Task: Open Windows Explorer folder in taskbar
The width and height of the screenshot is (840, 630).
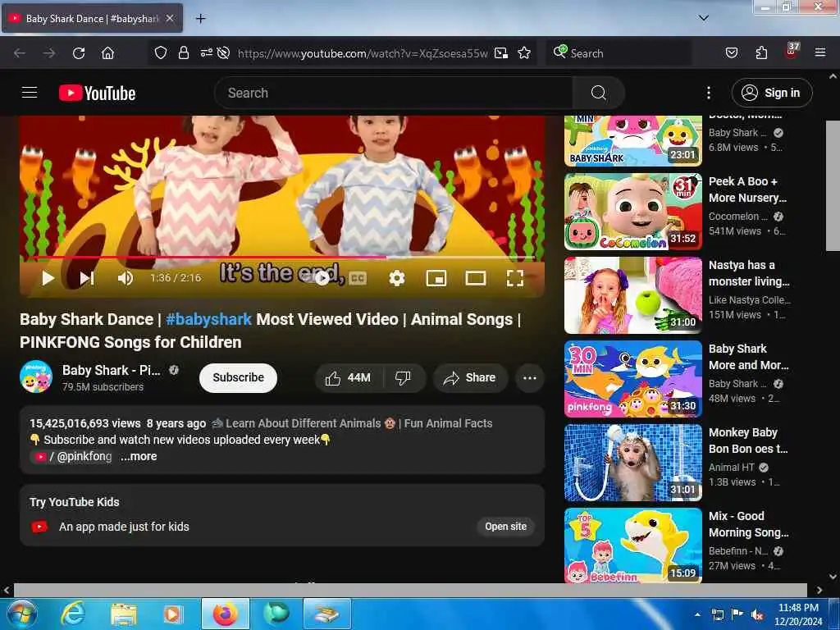Action: (124, 614)
